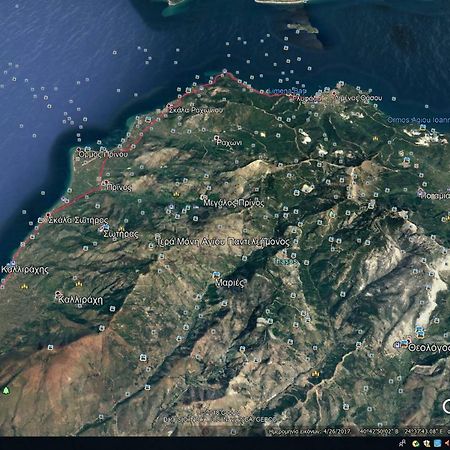Click the imagery date 4/26/2017

pyautogui.click(x=336, y=431)
